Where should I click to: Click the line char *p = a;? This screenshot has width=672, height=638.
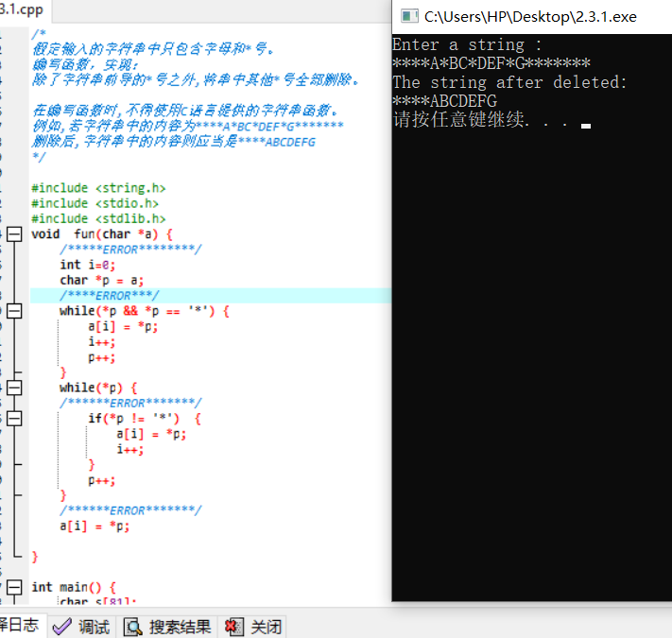(102, 281)
